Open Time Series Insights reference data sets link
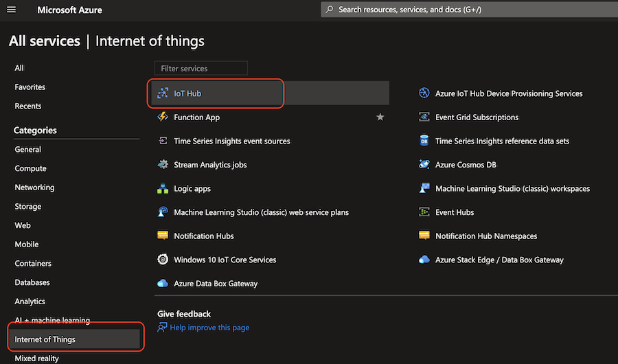Screen dimensions: 618x364 tap(502, 141)
